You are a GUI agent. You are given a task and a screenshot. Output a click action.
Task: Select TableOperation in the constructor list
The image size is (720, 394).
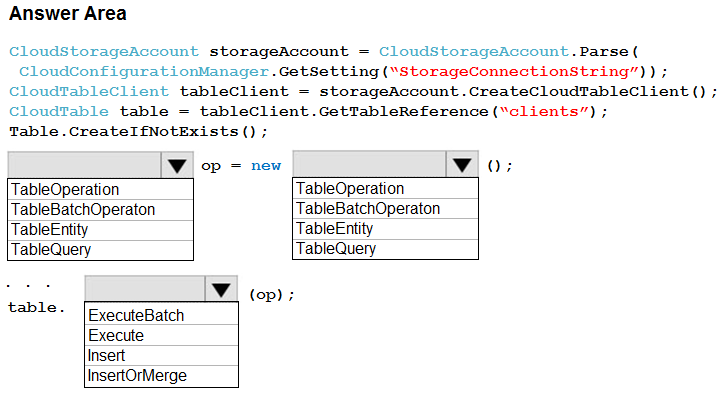[385, 188]
